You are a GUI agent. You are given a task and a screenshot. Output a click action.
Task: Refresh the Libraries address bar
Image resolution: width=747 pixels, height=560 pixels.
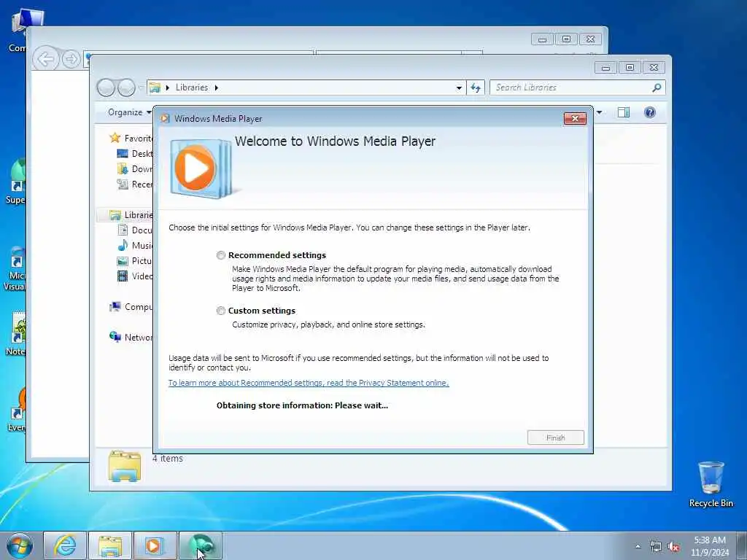click(476, 87)
